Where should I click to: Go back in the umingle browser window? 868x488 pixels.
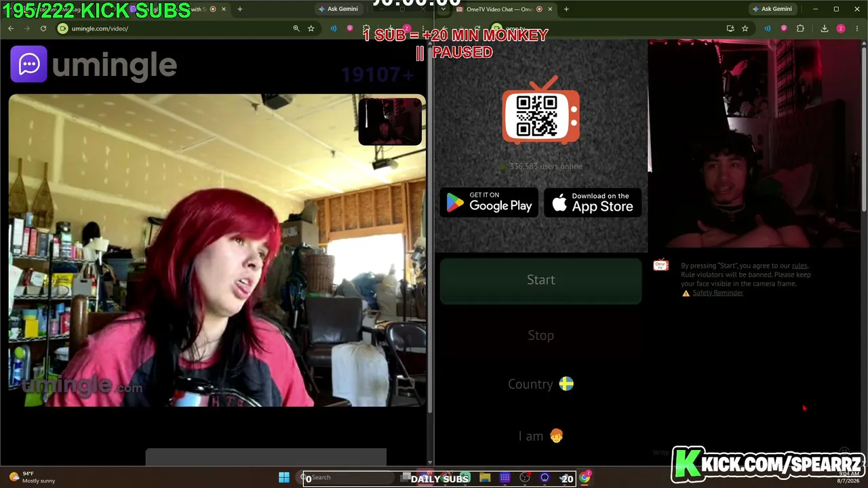11,28
